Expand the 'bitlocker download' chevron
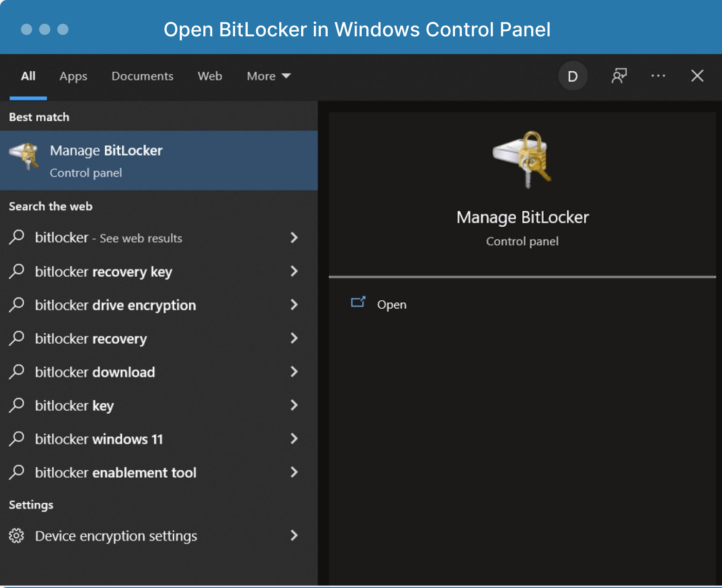The image size is (722, 588). [x=294, y=372]
